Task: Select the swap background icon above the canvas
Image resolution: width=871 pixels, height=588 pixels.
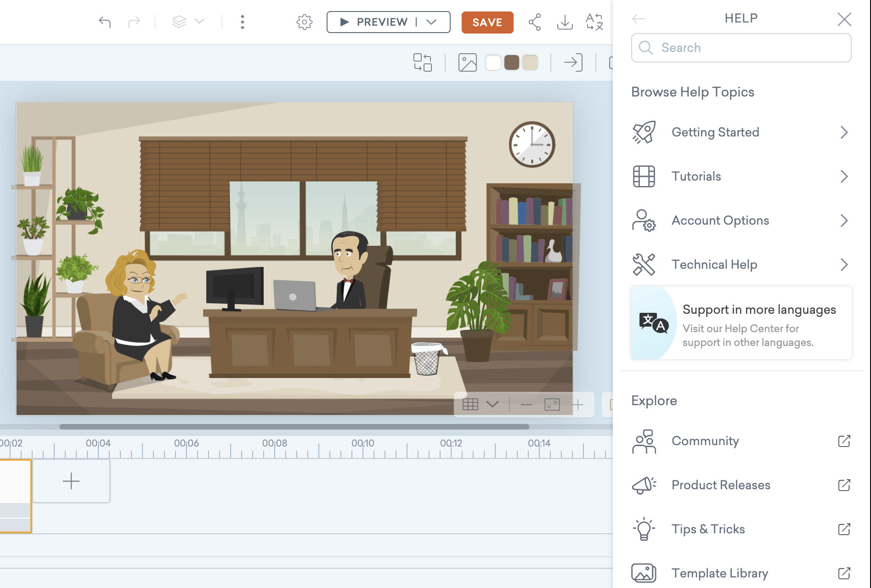Action: coord(422,62)
